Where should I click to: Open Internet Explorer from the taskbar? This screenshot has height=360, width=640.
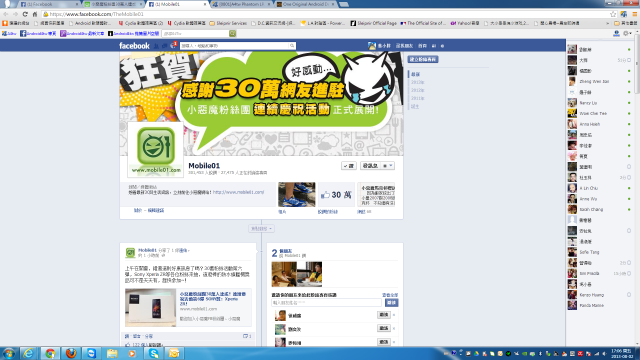coord(29,353)
